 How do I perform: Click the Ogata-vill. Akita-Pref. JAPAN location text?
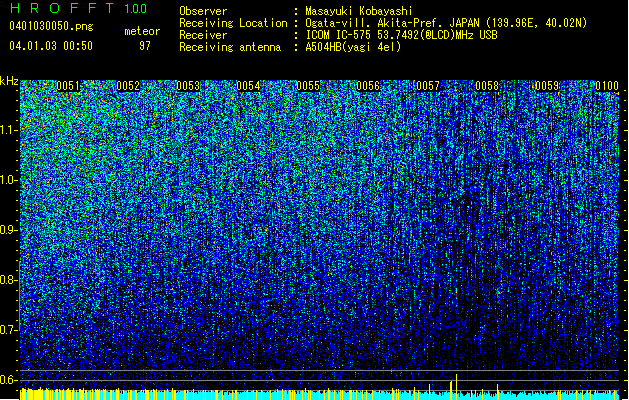coord(446,23)
